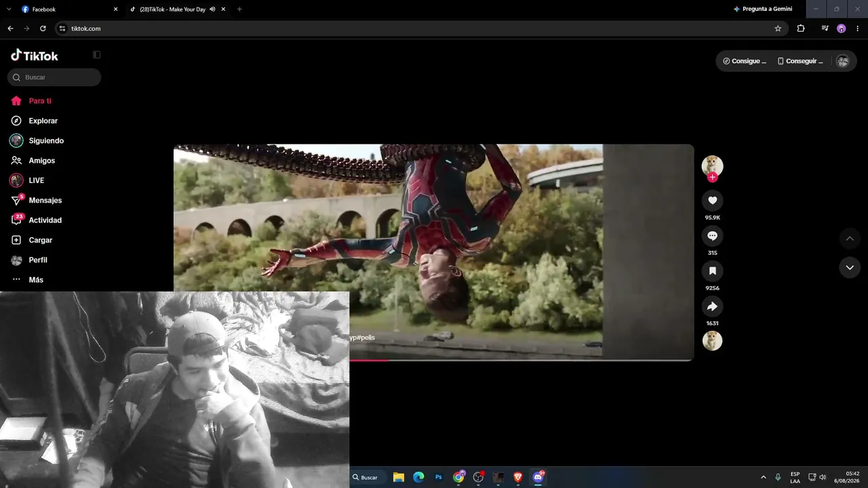Open the comments on the video
This screenshot has width=868, height=488.
[712, 236]
